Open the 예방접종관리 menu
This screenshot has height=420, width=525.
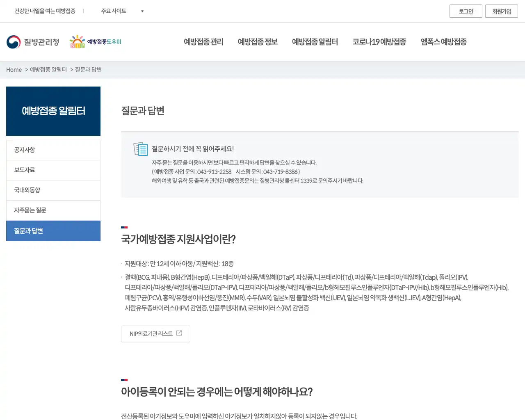coord(203,41)
